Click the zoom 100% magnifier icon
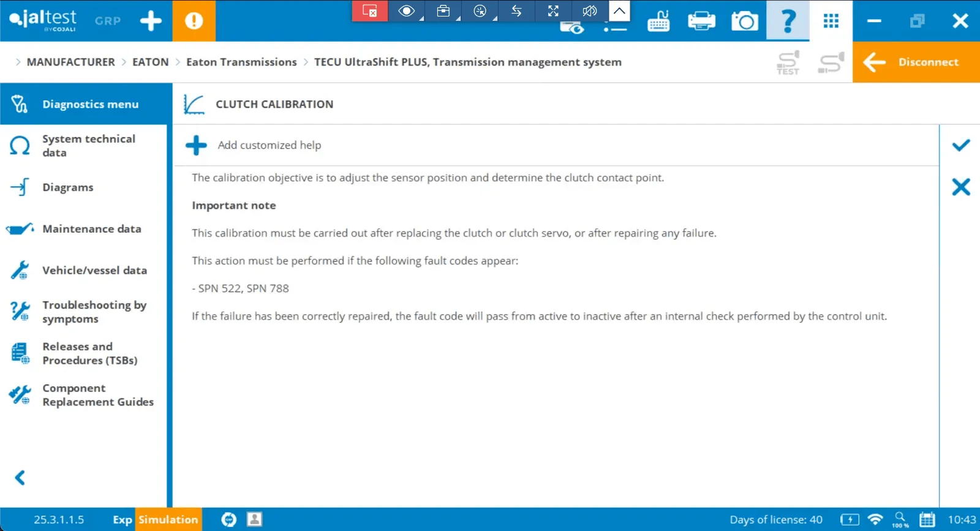Image resolution: width=980 pixels, height=531 pixels. tap(900, 519)
